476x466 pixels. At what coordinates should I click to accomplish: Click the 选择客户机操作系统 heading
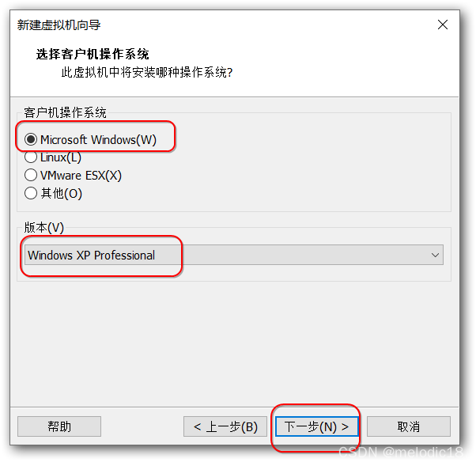tap(93, 54)
